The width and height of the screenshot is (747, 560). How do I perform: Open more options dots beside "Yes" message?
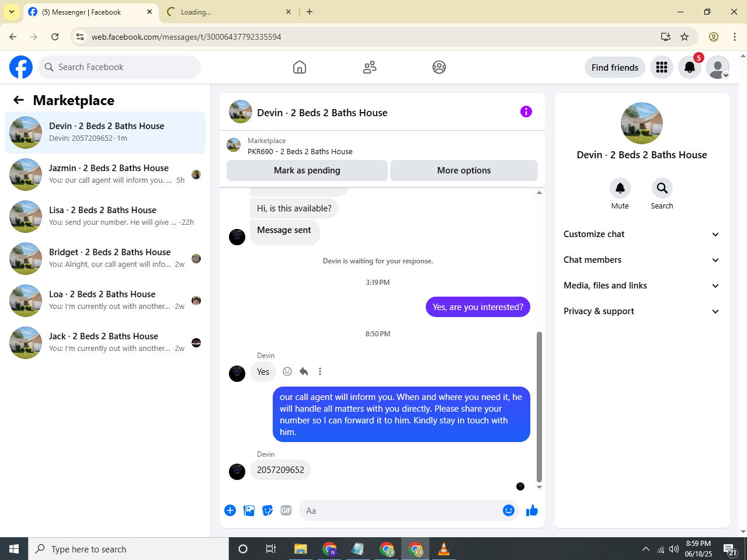coord(320,371)
